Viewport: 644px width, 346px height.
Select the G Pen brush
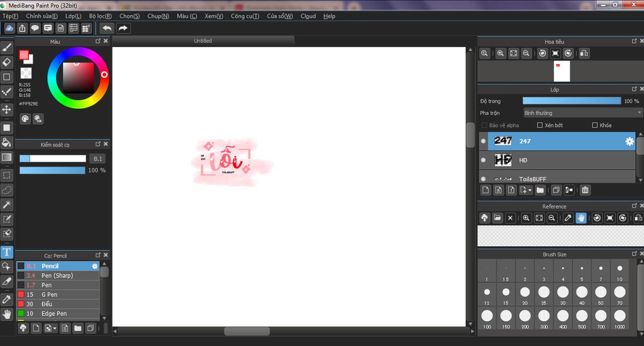click(x=57, y=294)
